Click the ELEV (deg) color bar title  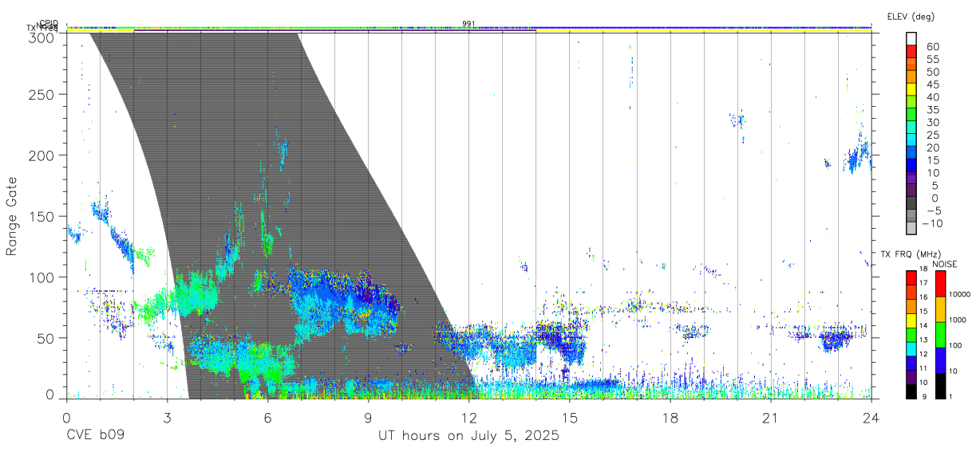[911, 16]
